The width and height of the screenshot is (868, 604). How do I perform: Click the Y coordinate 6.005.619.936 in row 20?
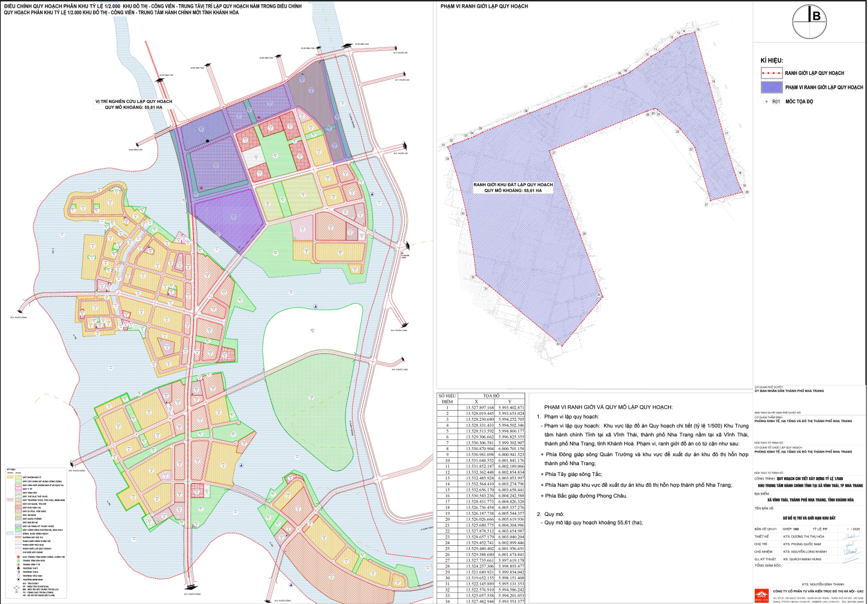click(511, 519)
